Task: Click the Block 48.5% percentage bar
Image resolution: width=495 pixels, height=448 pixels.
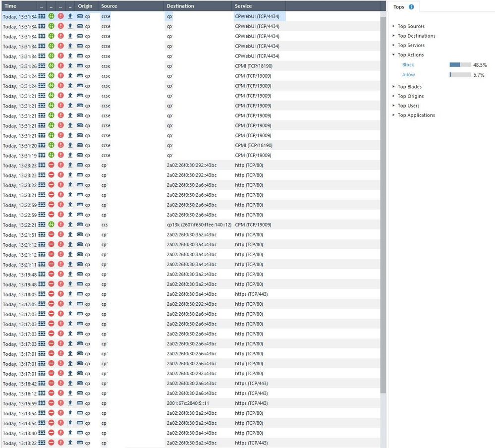Action: click(x=460, y=65)
